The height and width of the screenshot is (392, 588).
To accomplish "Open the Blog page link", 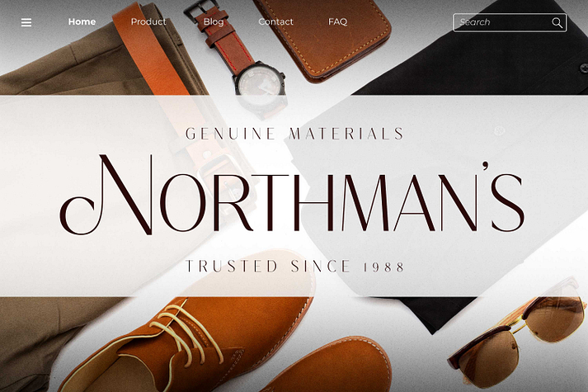I will 214,21.
